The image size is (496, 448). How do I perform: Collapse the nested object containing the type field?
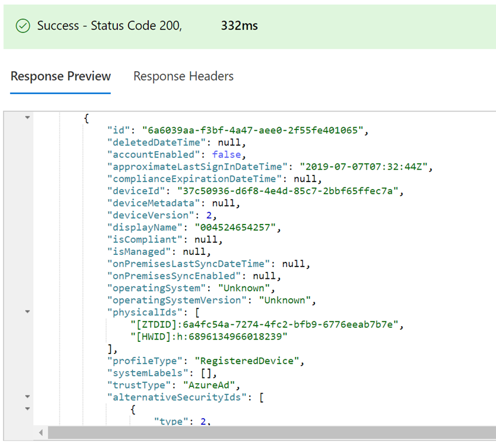pos(27,409)
